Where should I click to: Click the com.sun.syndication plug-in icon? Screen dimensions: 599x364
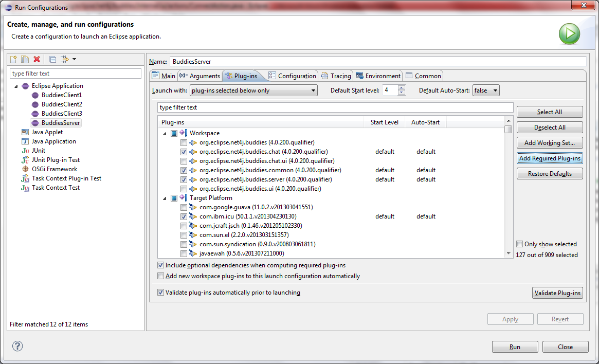193,244
